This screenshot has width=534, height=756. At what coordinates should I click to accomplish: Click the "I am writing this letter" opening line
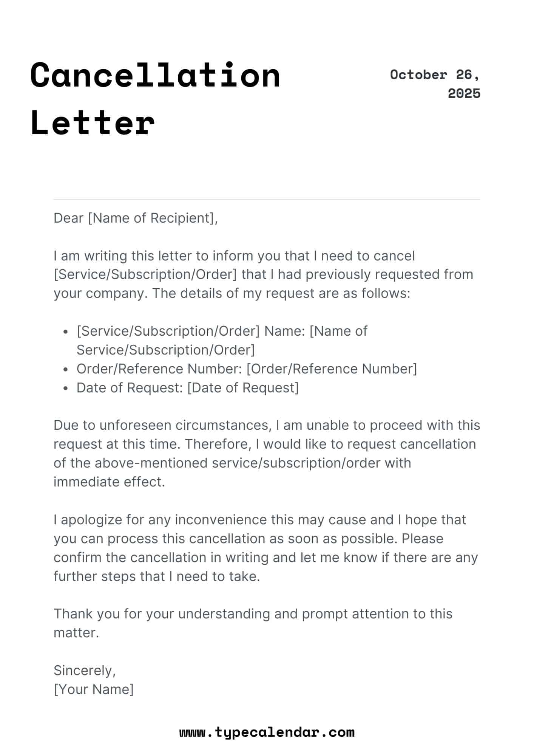tap(234, 256)
